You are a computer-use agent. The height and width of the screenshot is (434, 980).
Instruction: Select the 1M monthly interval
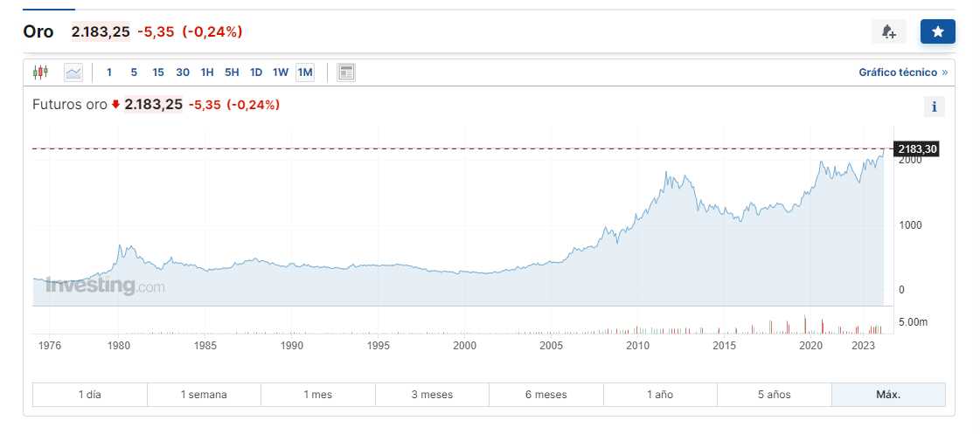(305, 72)
